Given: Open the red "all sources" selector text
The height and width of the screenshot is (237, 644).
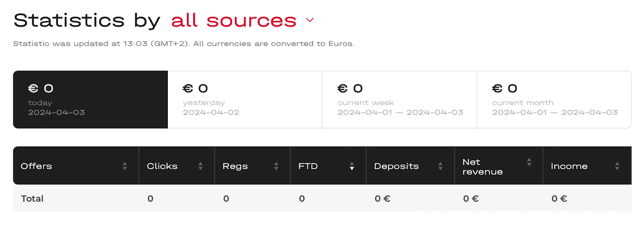Looking at the screenshot, I should click(x=233, y=20).
